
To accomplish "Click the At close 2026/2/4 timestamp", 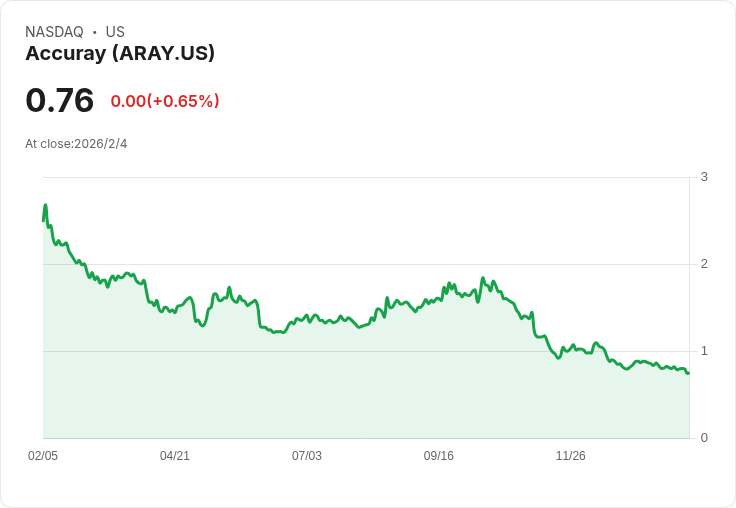I will [x=76, y=144].
